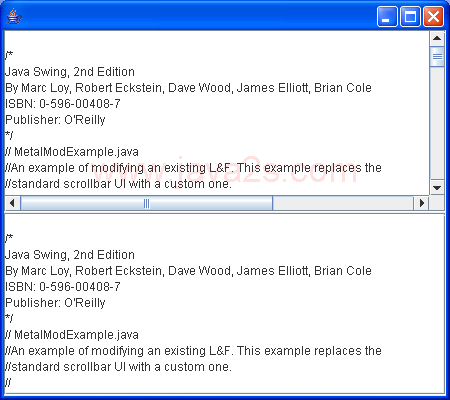
Task: Minimize the Java window
Action: click(387, 16)
